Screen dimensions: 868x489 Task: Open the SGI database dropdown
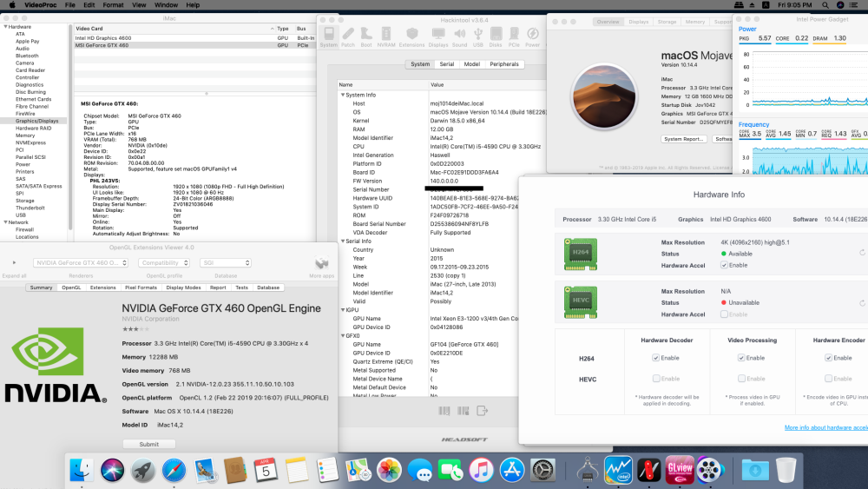click(226, 263)
